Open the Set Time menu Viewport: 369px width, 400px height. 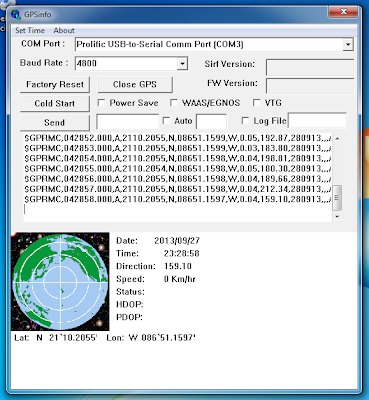(x=30, y=30)
